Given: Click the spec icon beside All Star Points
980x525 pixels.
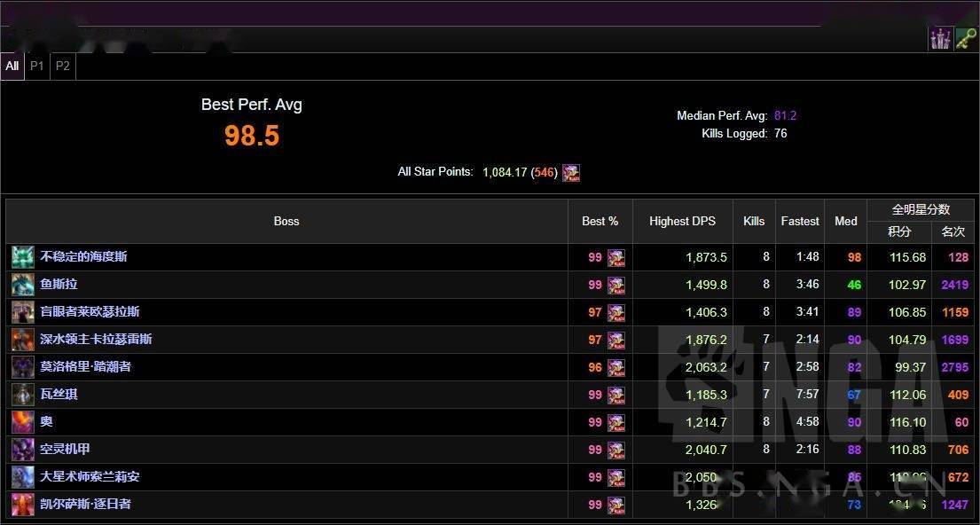Looking at the screenshot, I should (571, 172).
